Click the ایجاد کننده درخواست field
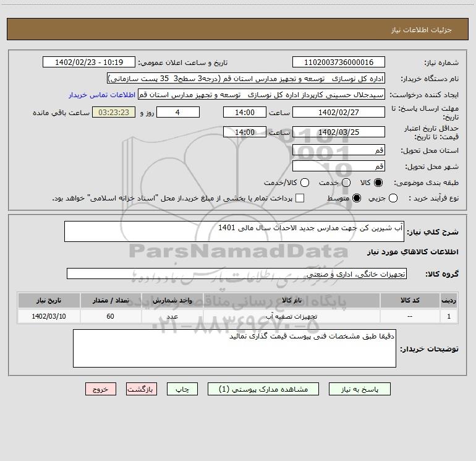Screen dimensions: 476x461 [261, 95]
